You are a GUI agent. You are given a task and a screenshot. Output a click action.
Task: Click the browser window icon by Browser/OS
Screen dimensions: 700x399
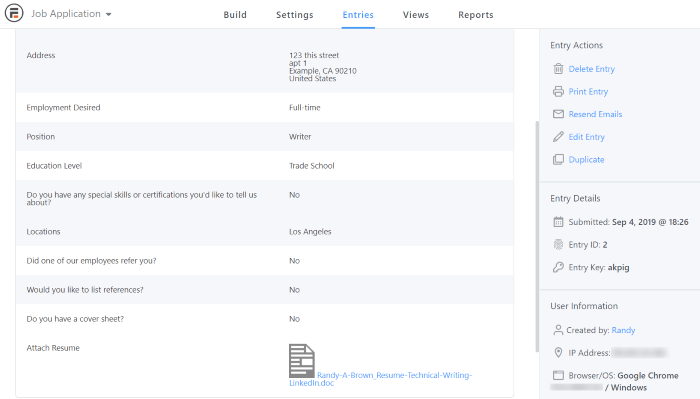558,375
